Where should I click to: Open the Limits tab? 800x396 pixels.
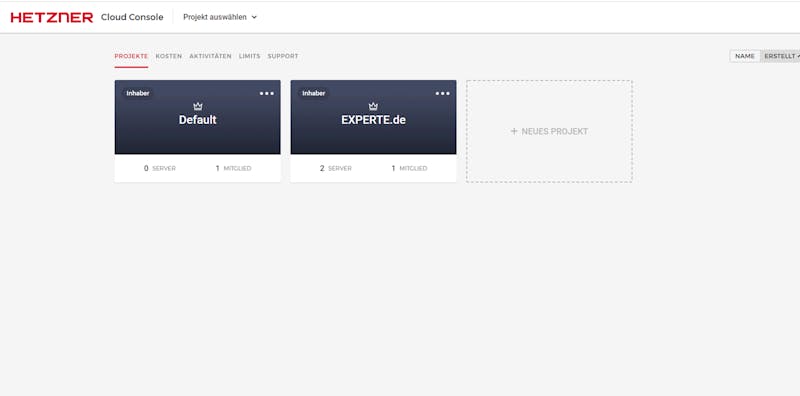tap(249, 56)
